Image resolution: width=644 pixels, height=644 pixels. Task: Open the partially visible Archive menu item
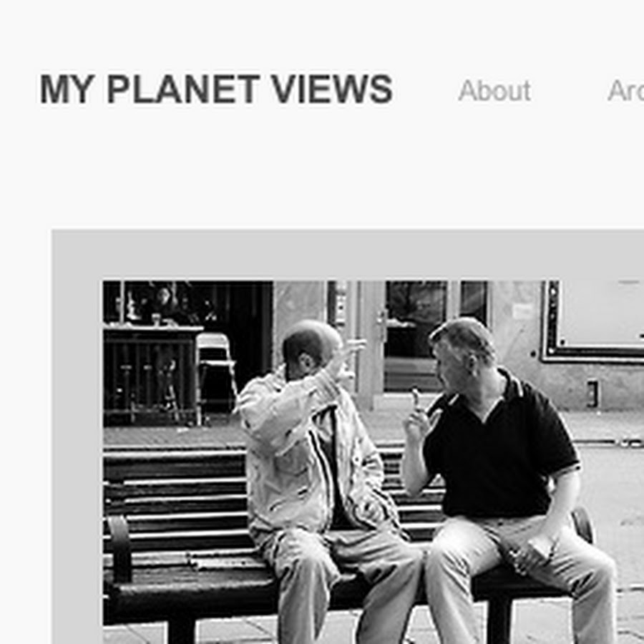625,91
